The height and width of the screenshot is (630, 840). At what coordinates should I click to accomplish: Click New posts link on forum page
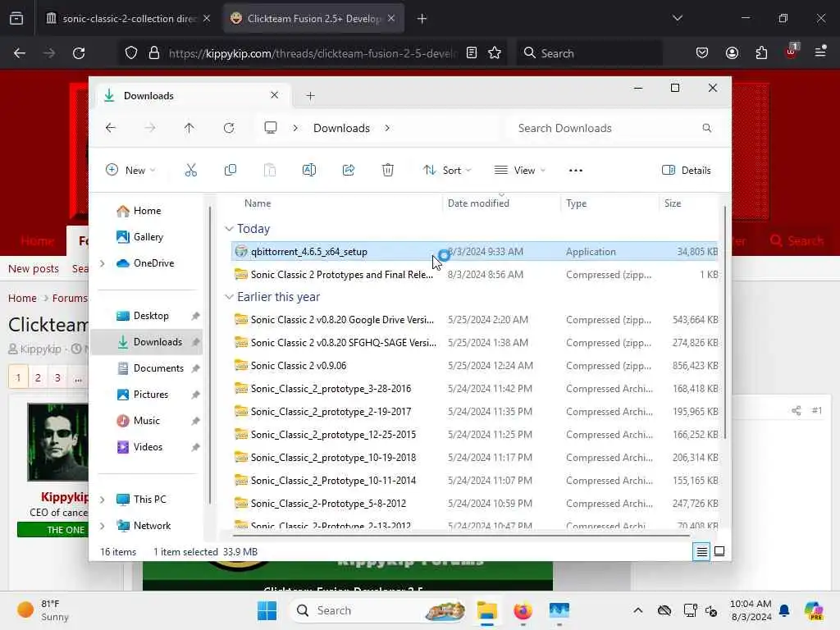tap(33, 269)
